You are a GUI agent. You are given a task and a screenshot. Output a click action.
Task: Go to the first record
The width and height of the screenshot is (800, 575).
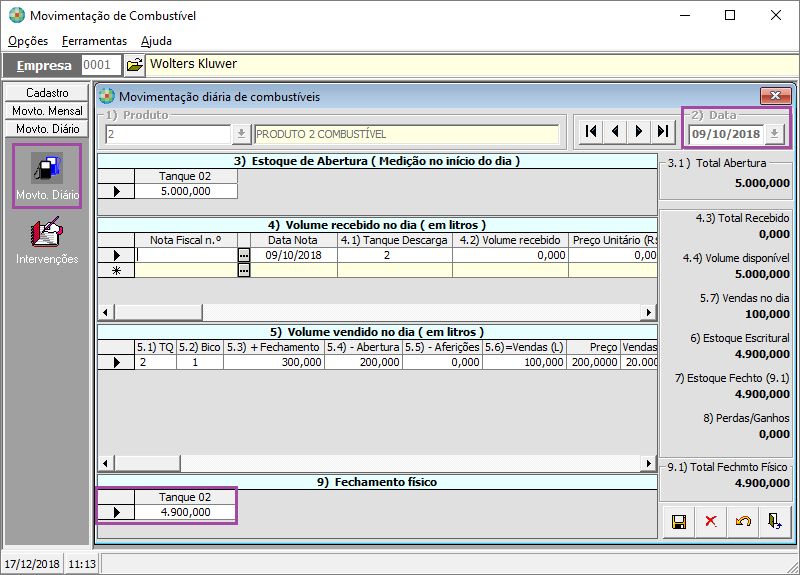point(591,132)
